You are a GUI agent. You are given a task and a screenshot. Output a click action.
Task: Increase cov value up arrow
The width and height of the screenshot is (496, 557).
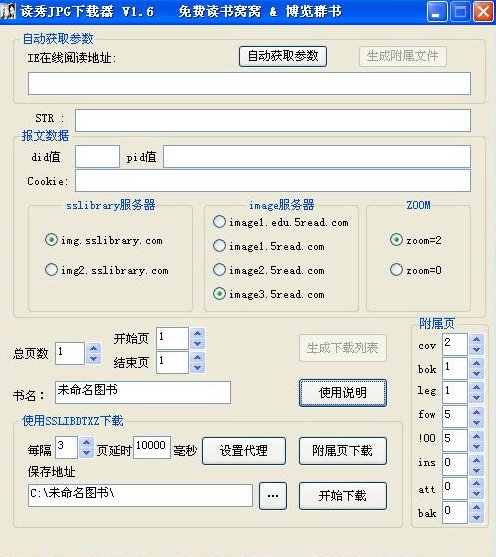tap(476, 339)
